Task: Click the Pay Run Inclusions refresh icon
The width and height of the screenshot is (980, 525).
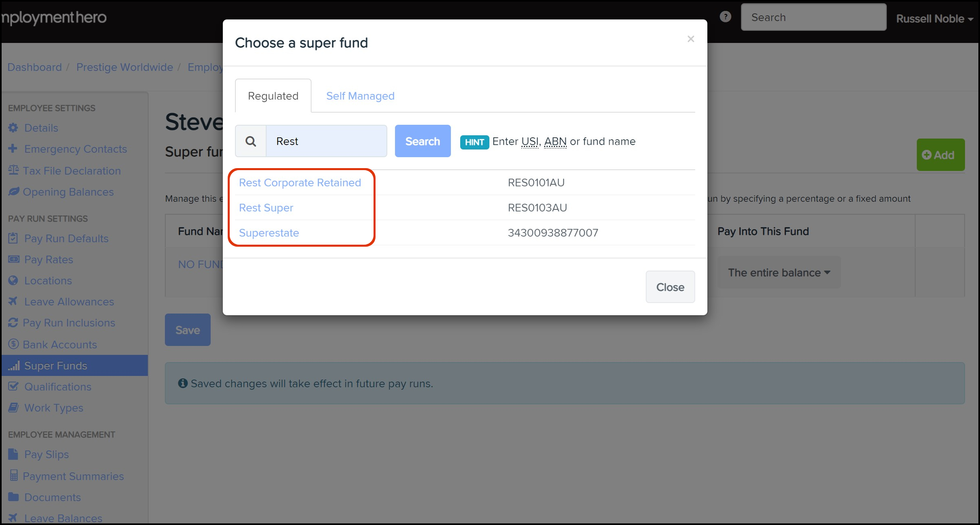Action: pos(13,322)
